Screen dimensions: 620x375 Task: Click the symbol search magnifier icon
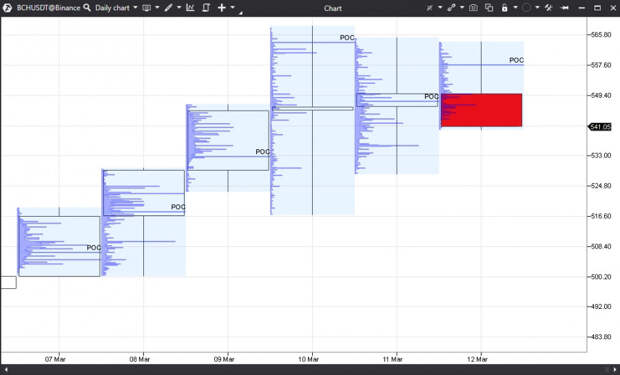point(87,8)
